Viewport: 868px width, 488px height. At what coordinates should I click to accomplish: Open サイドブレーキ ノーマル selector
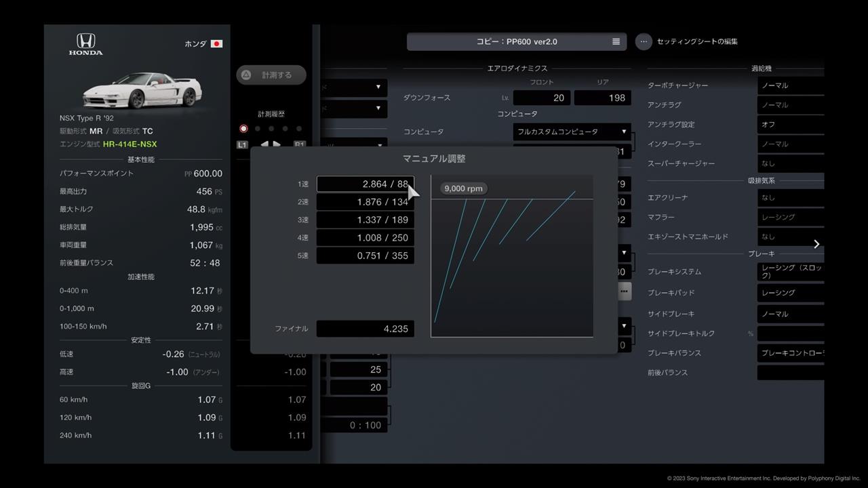(x=791, y=314)
